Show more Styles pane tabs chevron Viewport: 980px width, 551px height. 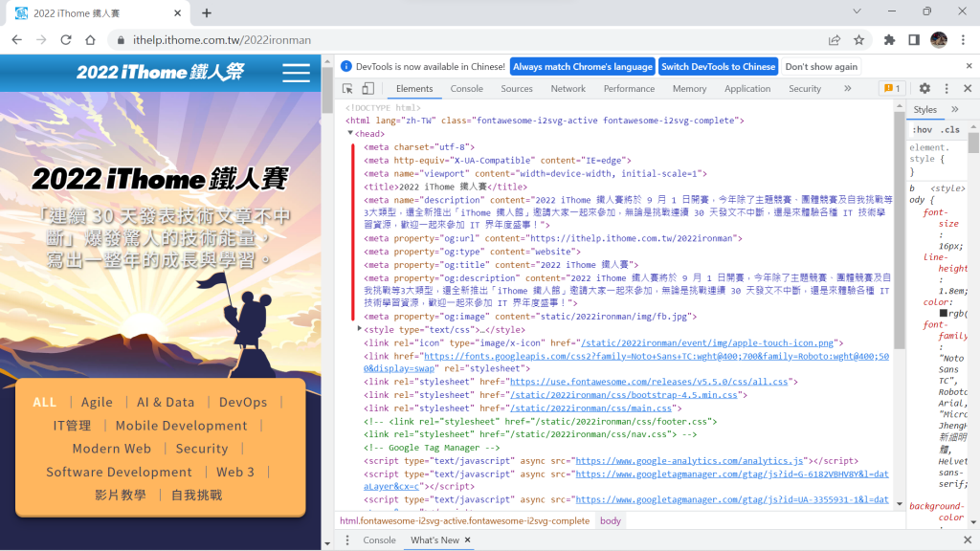pyautogui.click(x=955, y=109)
